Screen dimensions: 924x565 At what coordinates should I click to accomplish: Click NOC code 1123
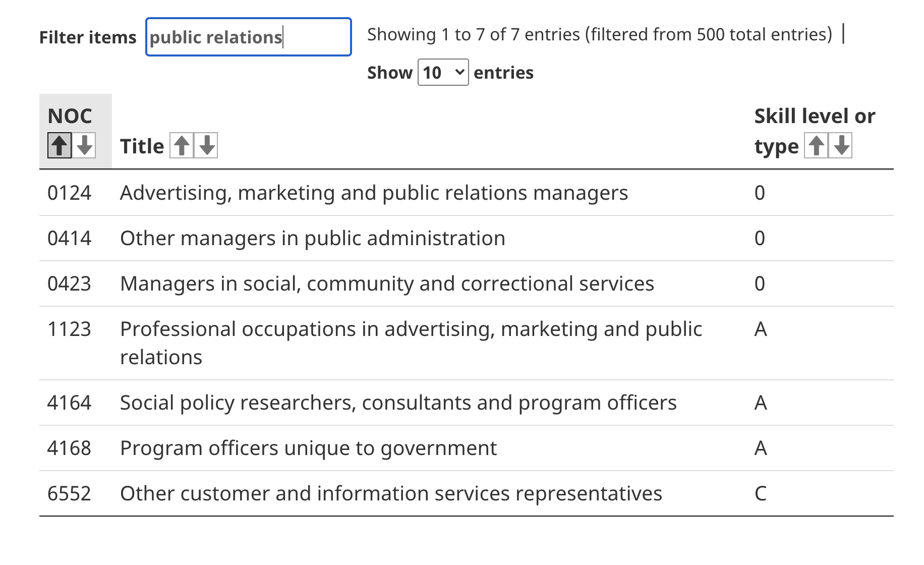click(70, 329)
